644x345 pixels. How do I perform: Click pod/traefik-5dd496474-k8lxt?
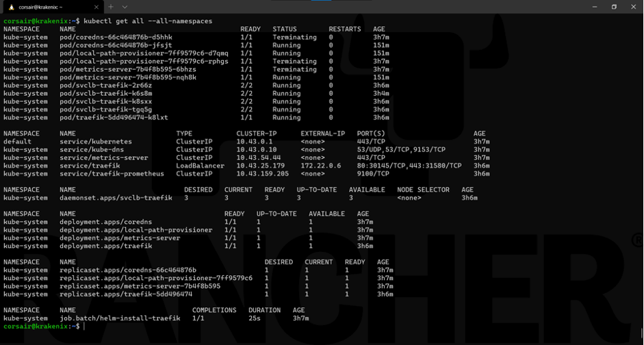coord(114,118)
